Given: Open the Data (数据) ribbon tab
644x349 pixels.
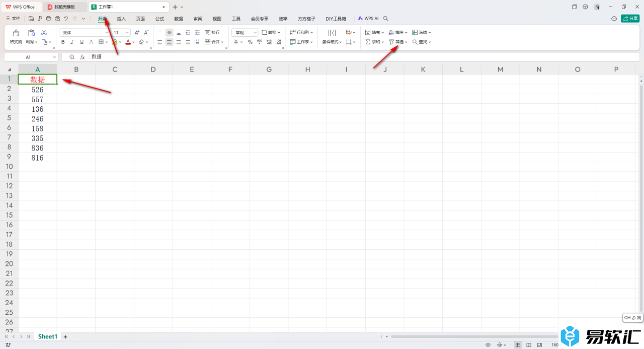Looking at the screenshot, I should [x=179, y=19].
